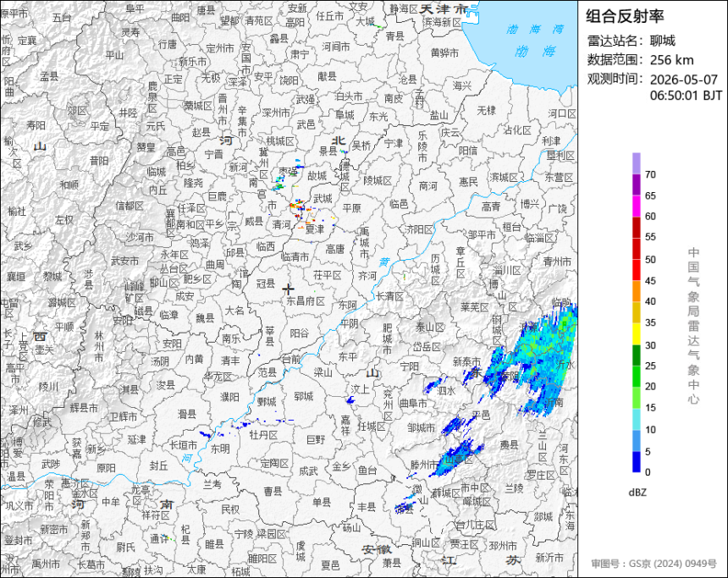The width and height of the screenshot is (728, 578).
Task: Click the 滕州市 map label
Action: click(424, 465)
